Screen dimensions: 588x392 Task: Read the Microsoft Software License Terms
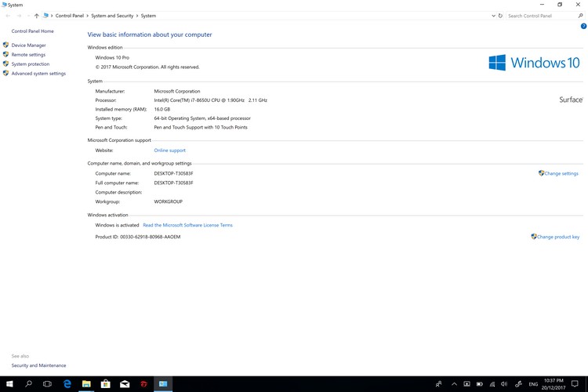coord(187,225)
